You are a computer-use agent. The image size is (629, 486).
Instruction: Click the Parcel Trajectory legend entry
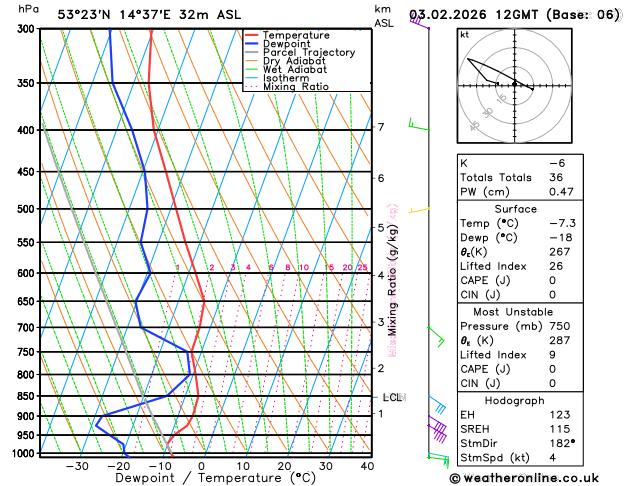coord(300,52)
